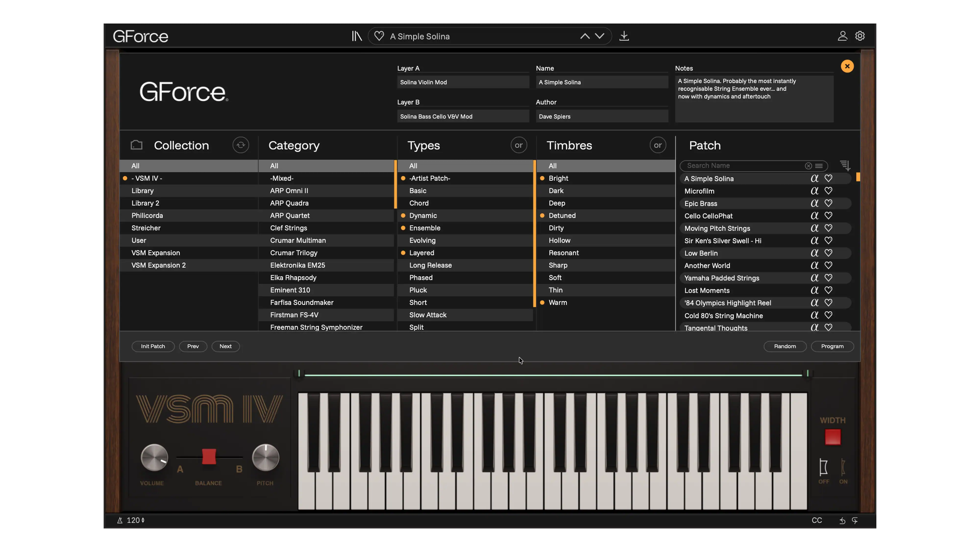Screen dimensions: 980x552
Task: Click the metronome tempo icon
Action: point(120,520)
